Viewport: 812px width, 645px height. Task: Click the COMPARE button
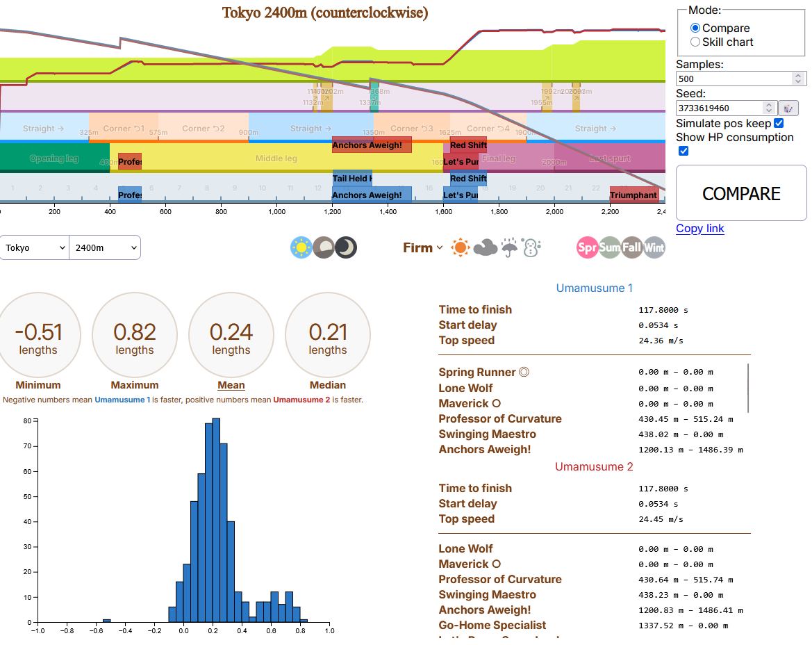tap(741, 193)
